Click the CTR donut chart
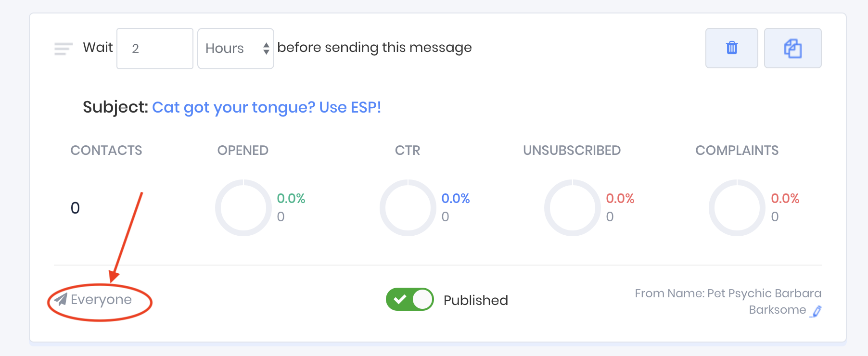 [408, 208]
